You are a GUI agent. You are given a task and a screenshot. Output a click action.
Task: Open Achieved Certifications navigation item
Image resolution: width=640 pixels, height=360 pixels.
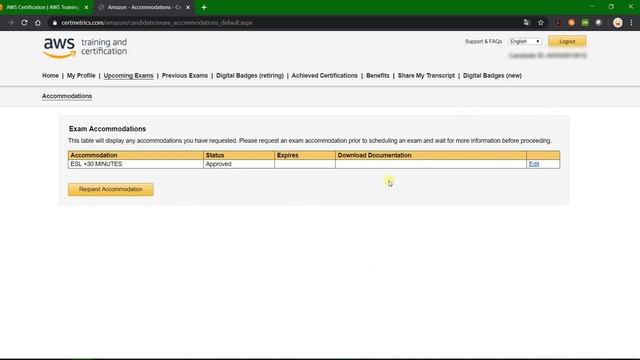(324, 76)
